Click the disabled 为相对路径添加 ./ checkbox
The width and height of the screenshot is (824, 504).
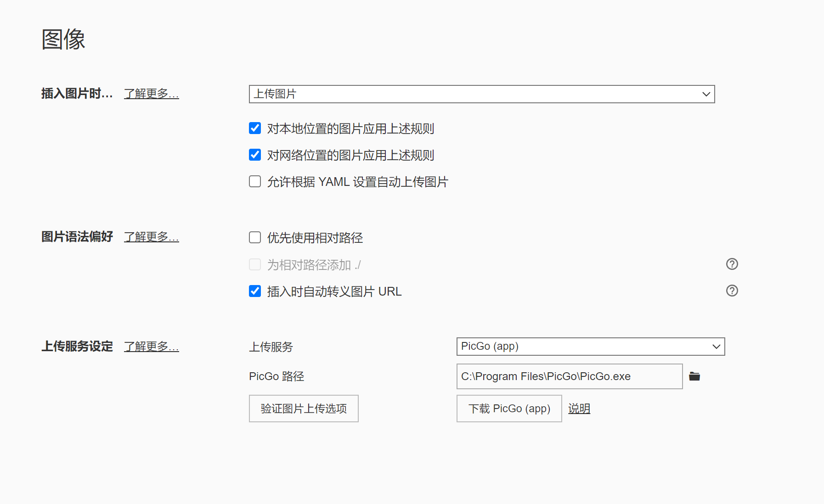pyautogui.click(x=255, y=264)
